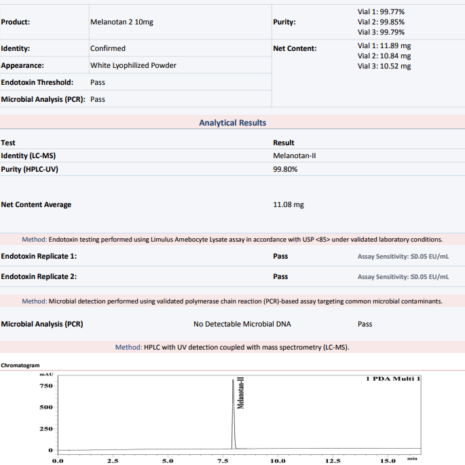Click the 'Net Content:' label
Screen dimensions: 465x465
click(x=295, y=48)
